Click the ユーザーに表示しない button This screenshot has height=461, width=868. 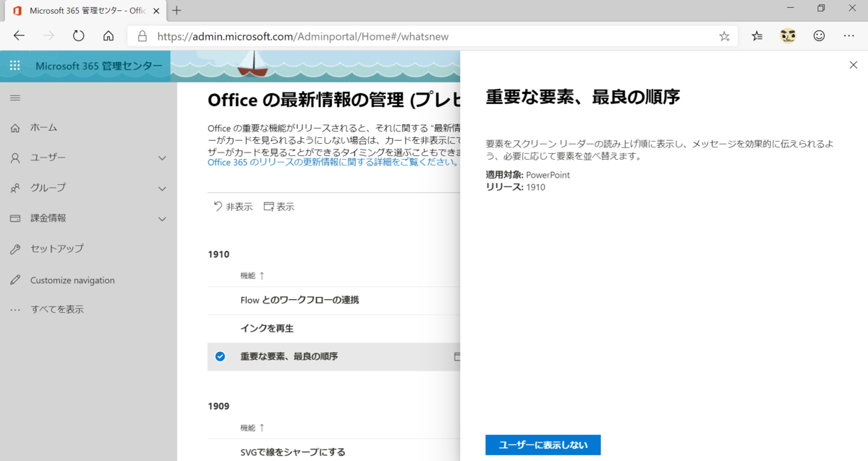point(542,445)
